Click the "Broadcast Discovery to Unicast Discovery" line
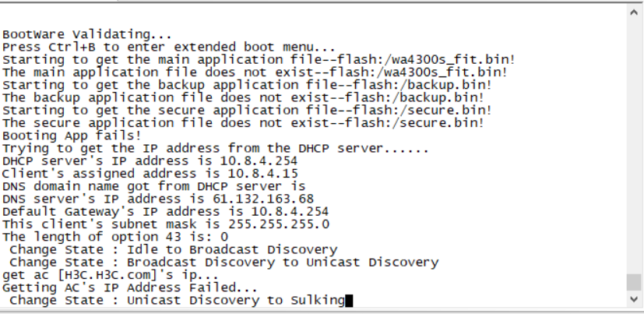The width and height of the screenshot is (644, 314). point(223,262)
